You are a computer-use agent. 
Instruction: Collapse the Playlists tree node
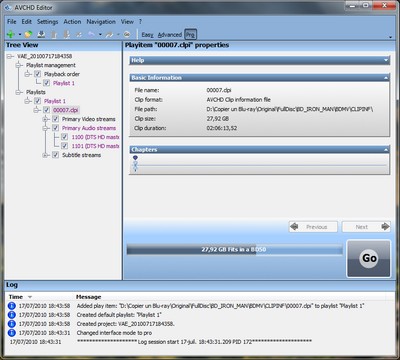(19, 92)
